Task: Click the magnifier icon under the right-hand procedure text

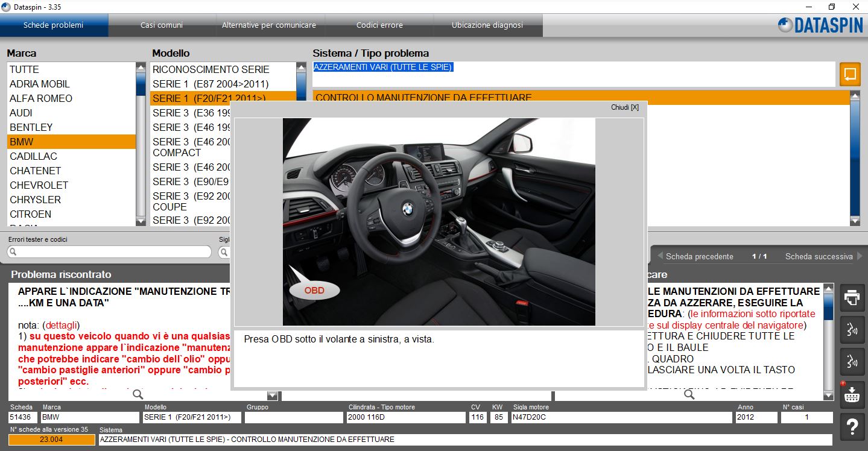Action: [x=689, y=394]
